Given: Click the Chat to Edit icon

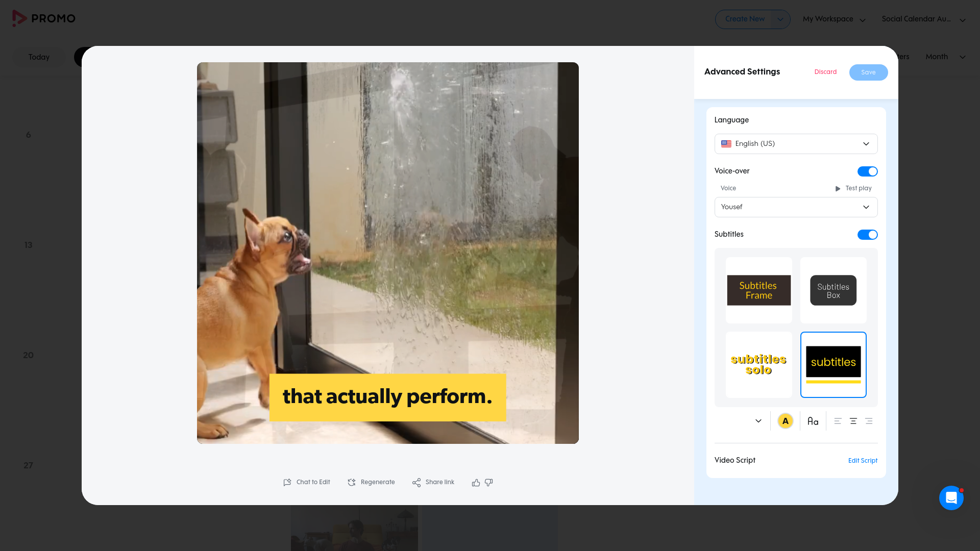Looking at the screenshot, I should pyautogui.click(x=287, y=482).
